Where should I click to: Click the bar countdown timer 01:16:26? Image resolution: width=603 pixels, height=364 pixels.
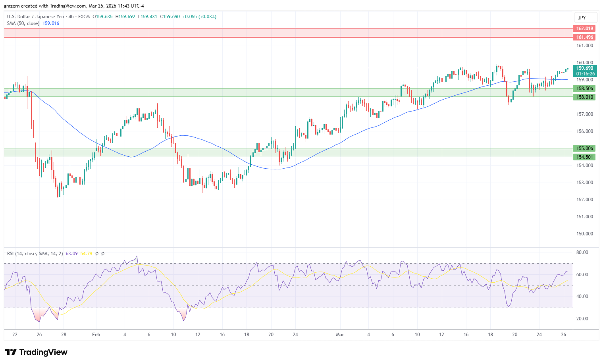585,74
